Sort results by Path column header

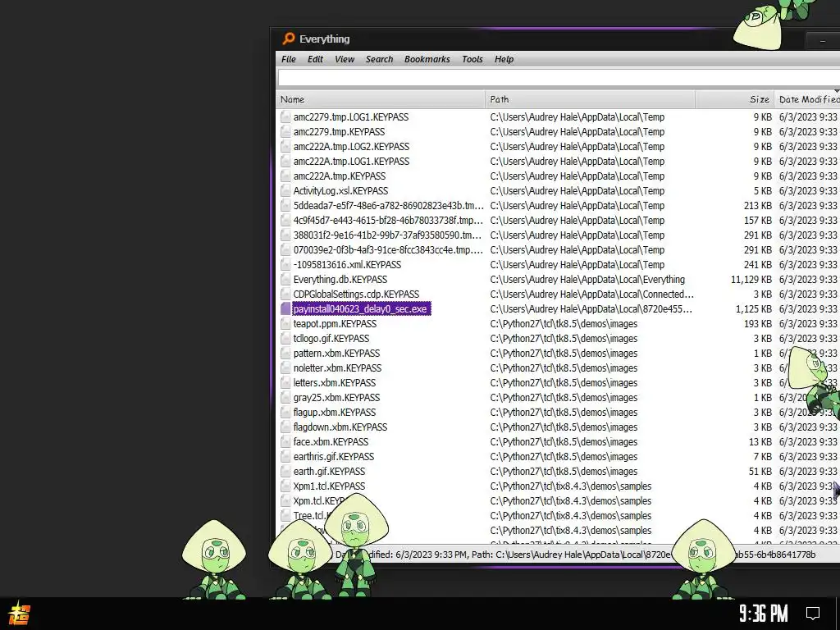coord(590,99)
